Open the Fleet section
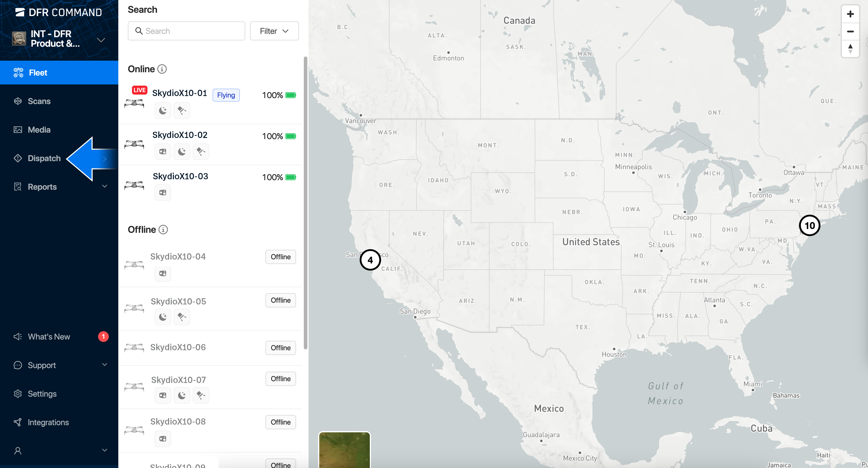Viewport: 868px width, 468px height. click(x=59, y=73)
